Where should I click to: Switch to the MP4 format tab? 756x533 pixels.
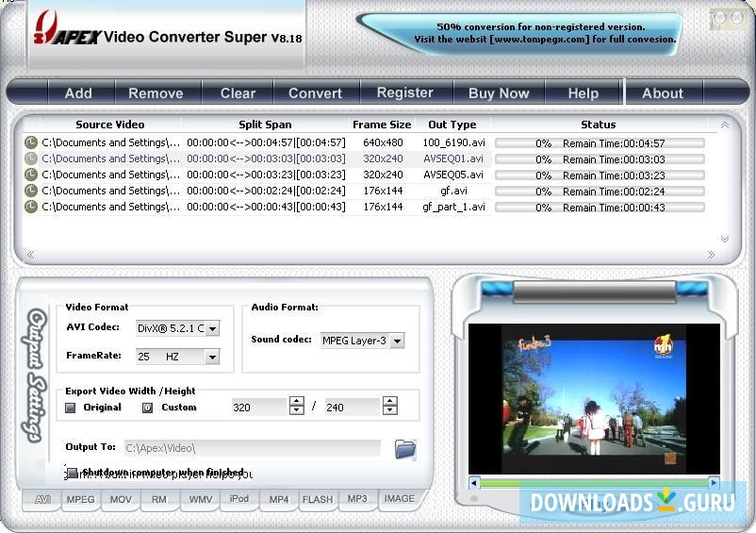point(279,500)
